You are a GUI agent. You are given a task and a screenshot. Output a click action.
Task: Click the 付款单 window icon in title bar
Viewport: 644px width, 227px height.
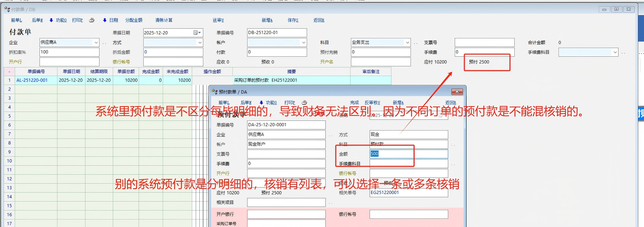click(x=7, y=9)
